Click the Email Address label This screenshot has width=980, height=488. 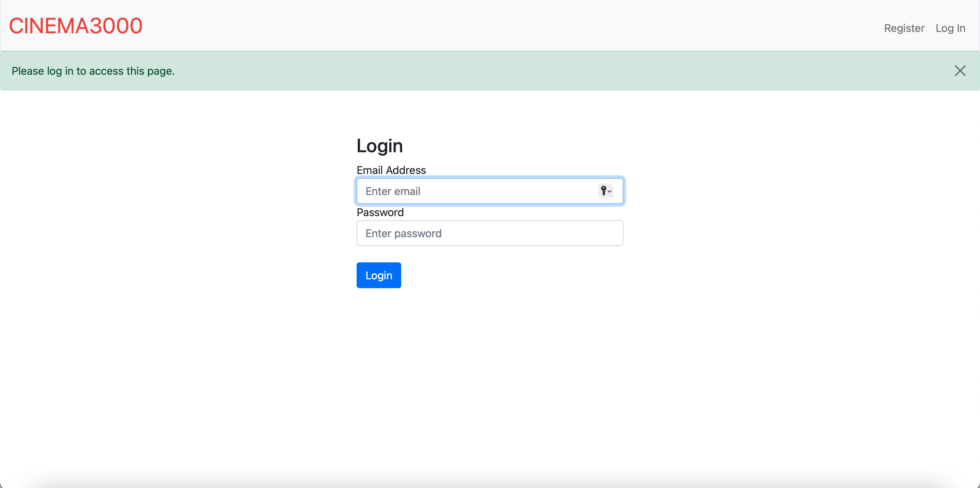[x=391, y=170]
